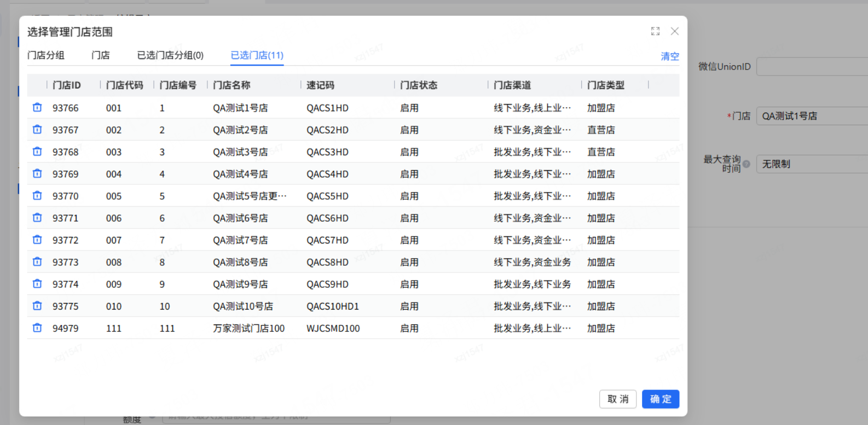Click the 直营店 type for store 93768
868x425 pixels.
point(601,152)
